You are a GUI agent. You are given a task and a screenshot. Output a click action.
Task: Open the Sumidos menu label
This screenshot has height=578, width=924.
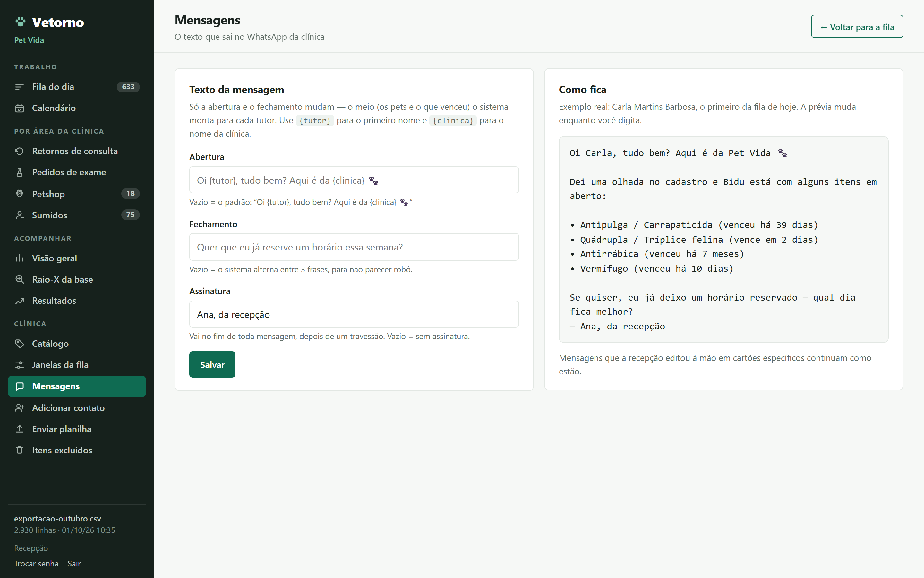click(x=50, y=215)
